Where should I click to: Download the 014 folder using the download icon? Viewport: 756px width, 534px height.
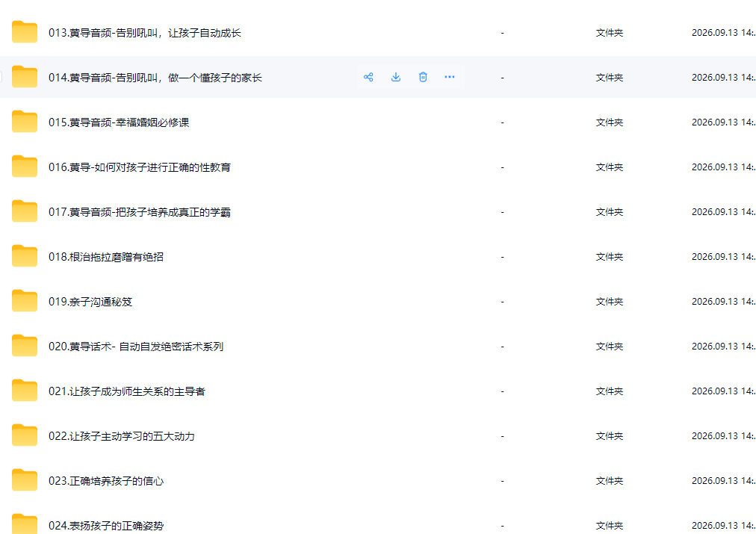[x=396, y=77]
